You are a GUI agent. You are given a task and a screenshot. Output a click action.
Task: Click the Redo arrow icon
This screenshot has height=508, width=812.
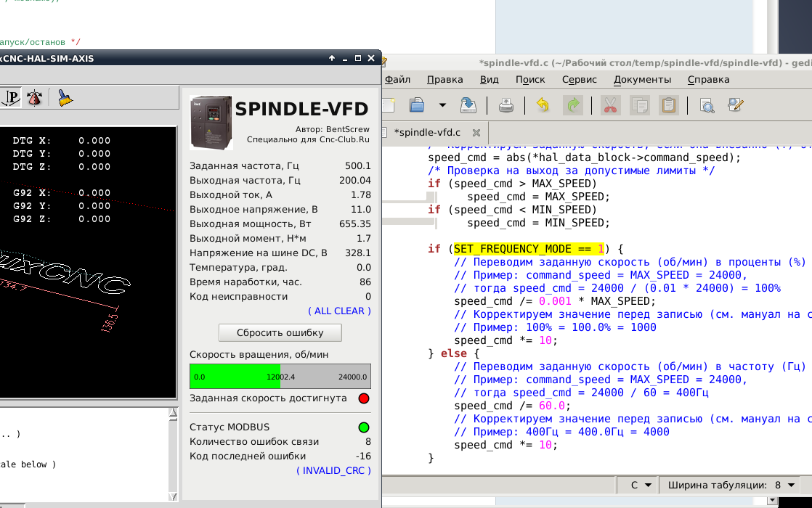coord(573,105)
